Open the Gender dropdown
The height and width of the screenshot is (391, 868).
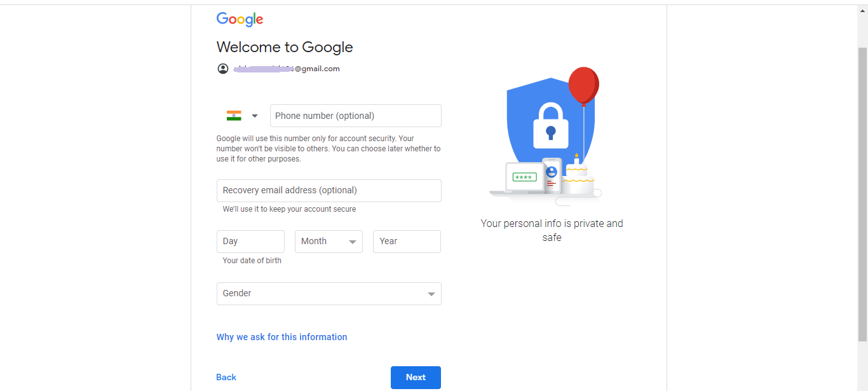329,294
